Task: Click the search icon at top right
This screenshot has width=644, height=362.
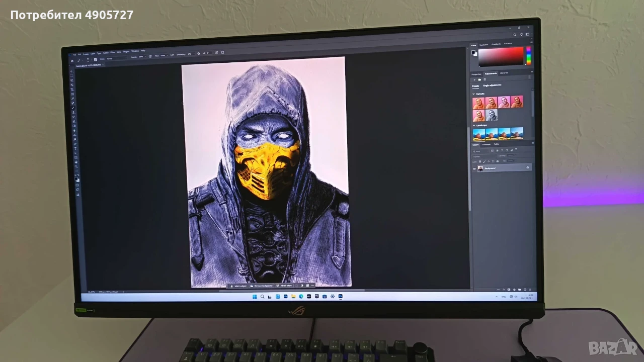Action: click(x=515, y=35)
